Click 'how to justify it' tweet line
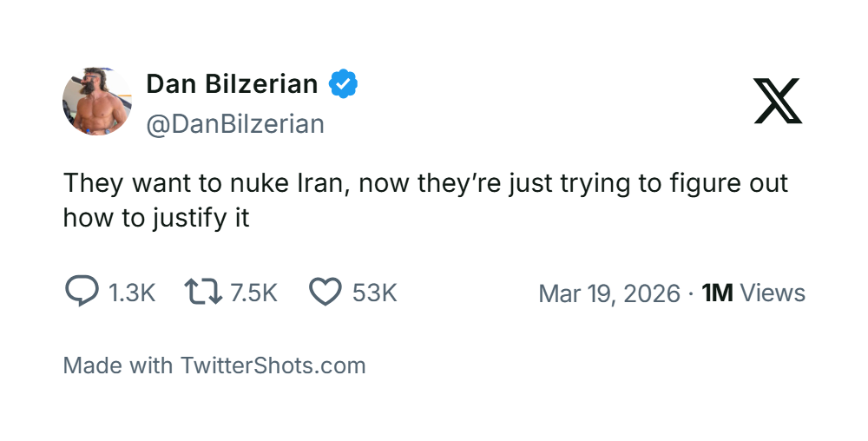This screenshot has height=441, width=868. pos(156,217)
